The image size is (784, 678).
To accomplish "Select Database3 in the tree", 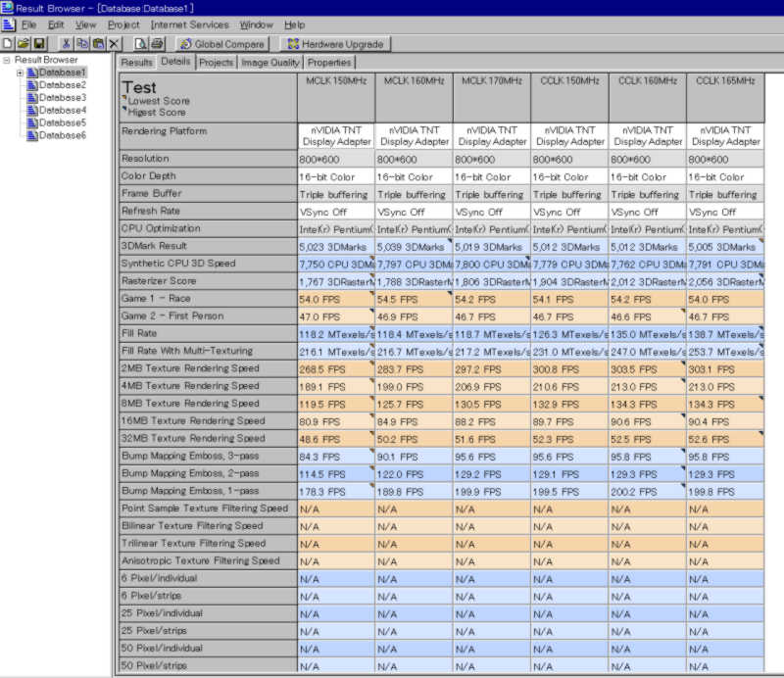I will coord(62,98).
